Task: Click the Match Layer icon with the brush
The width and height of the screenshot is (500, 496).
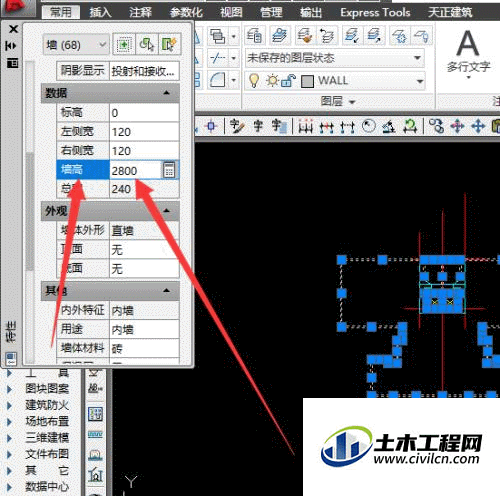Action: [x=304, y=35]
